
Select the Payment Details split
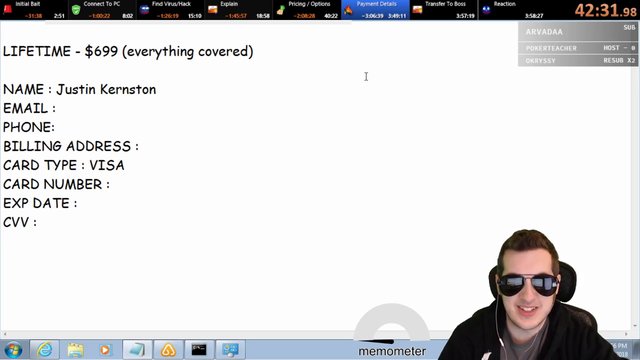(x=376, y=10)
